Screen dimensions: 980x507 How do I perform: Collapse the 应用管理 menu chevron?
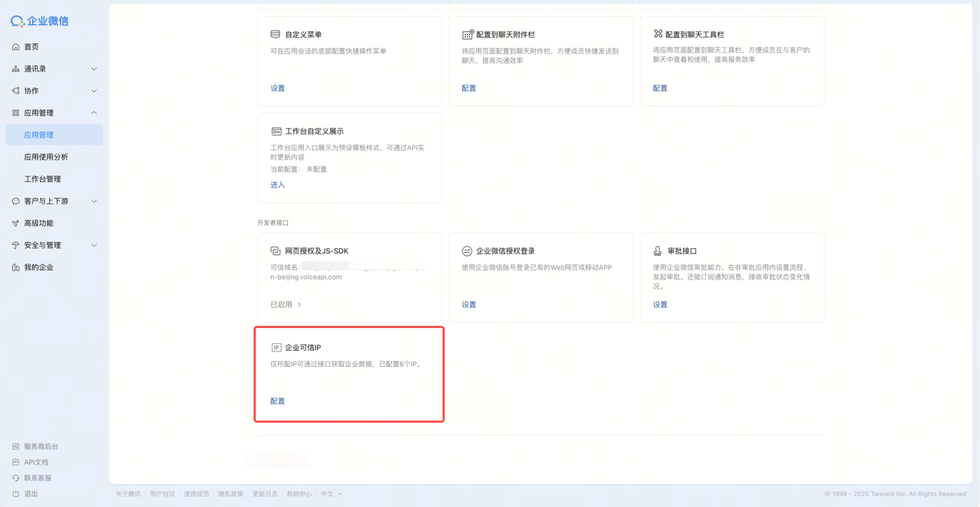point(94,113)
